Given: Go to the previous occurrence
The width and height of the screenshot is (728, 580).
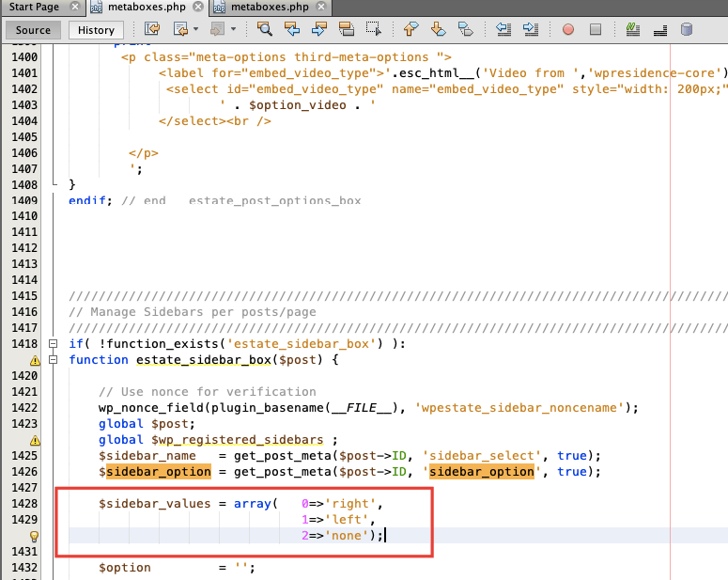Looking at the screenshot, I should click(x=292, y=29).
